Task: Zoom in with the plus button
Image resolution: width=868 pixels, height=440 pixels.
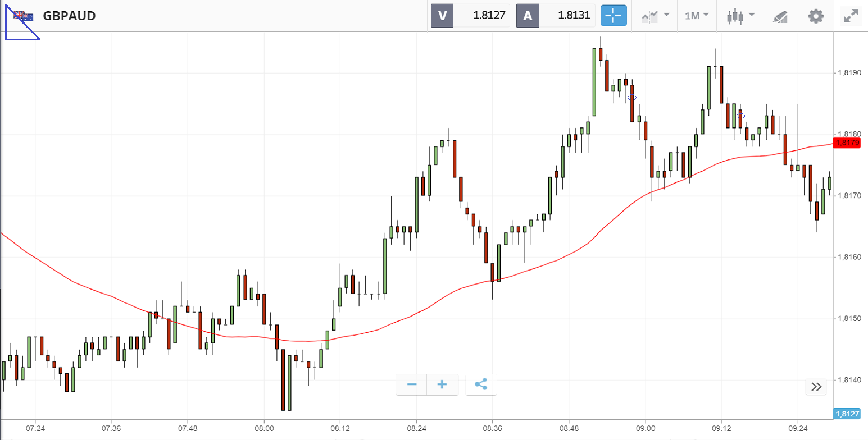Action: [x=442, y=384]
